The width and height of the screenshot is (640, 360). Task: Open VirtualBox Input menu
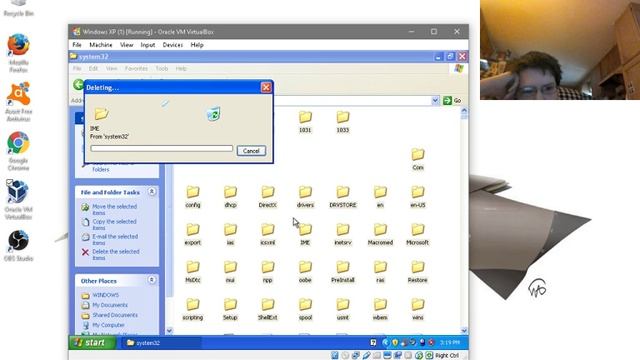pos(148,45)
